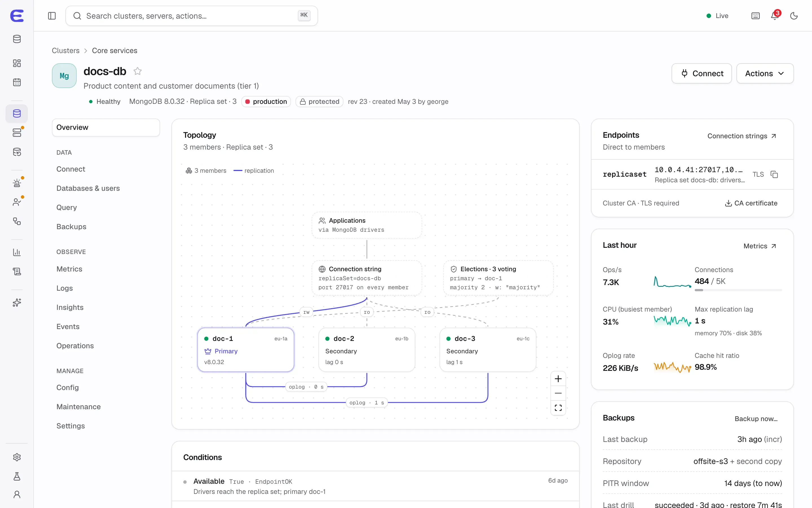Fit topology diagram to view
This screenshot has width=812, height=508.
(558, 408)
